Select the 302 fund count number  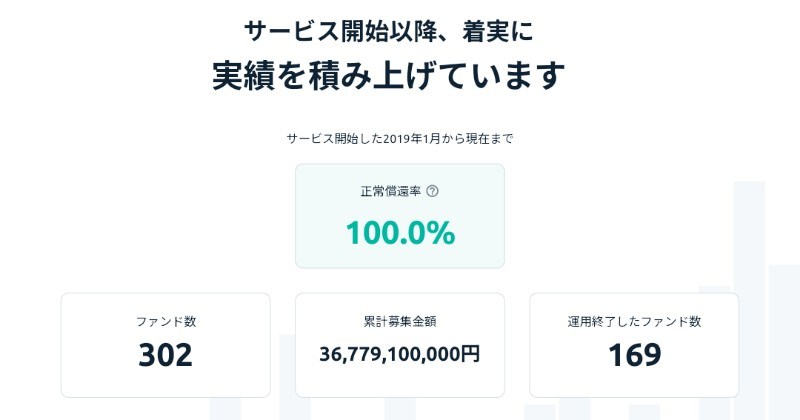click(x=166, y=354)
